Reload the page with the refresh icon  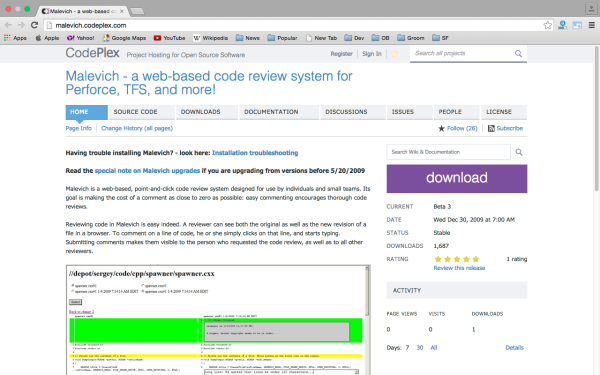click(34, 25)
